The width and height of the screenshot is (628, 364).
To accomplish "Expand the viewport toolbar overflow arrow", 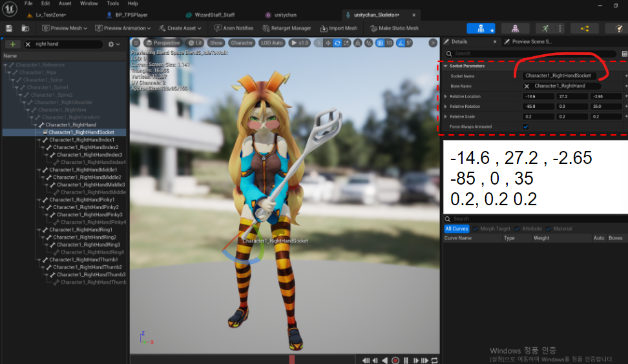I will [432, 43].
